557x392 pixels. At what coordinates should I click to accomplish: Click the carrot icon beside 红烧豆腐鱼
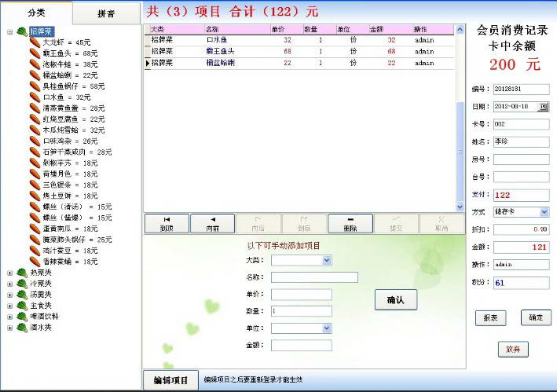click(x=35, y=119)
